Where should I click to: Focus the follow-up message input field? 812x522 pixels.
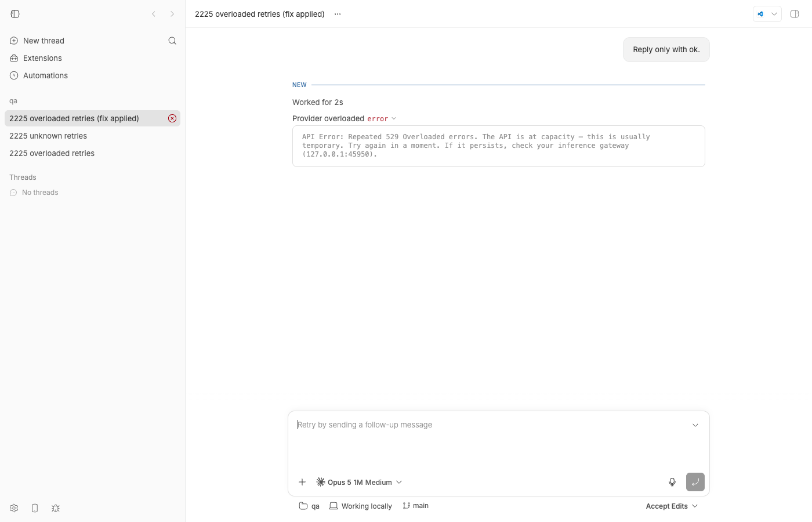point(490,425)
